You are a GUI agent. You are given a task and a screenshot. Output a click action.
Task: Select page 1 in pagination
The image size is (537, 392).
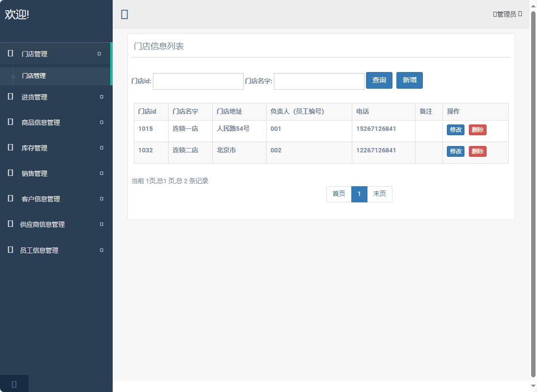point(359,194)
